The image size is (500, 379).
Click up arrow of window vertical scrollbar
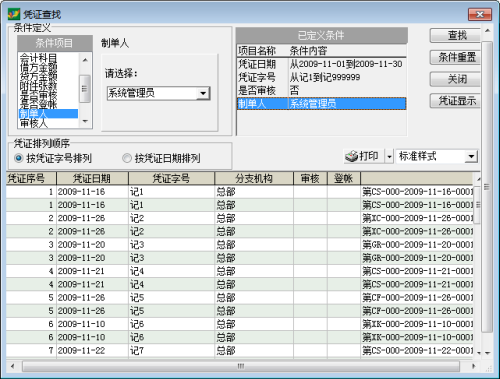[x=487, y=31]
